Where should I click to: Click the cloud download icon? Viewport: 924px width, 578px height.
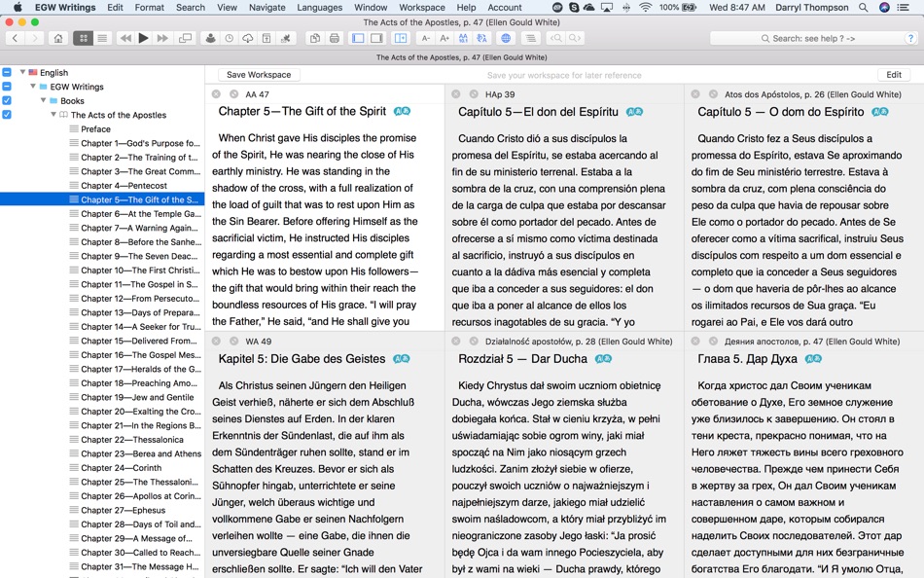point(247,38)
